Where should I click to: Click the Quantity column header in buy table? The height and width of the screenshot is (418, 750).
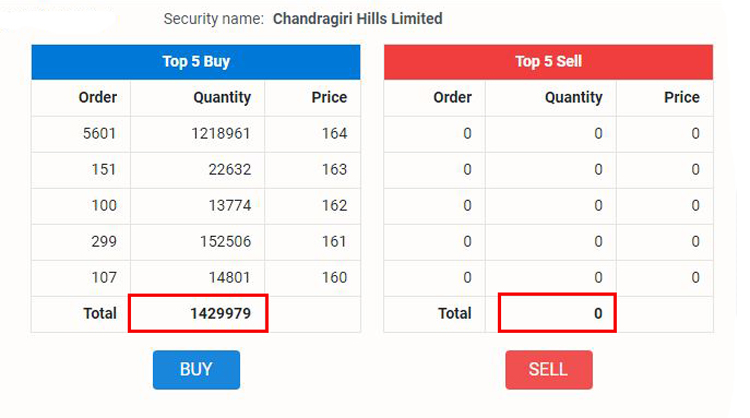coord(222,98)
